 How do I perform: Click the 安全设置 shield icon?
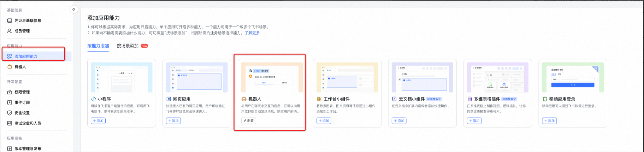pyautogui.click(x=10, y=113)
